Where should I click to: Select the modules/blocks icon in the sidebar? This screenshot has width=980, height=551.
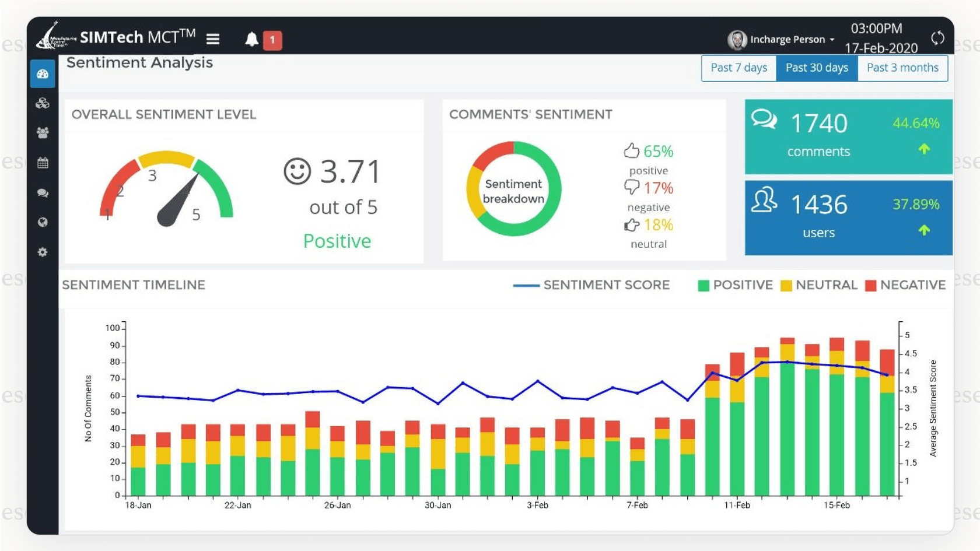click(42, 104)
